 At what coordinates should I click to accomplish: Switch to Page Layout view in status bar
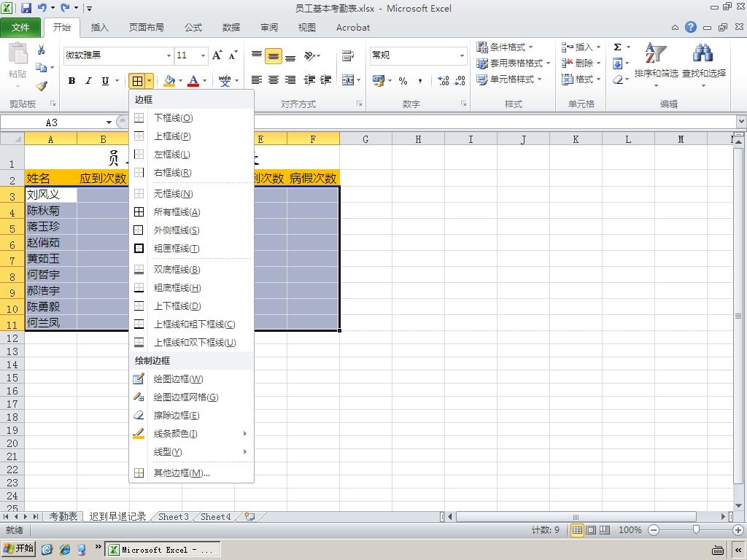point(591,530)
